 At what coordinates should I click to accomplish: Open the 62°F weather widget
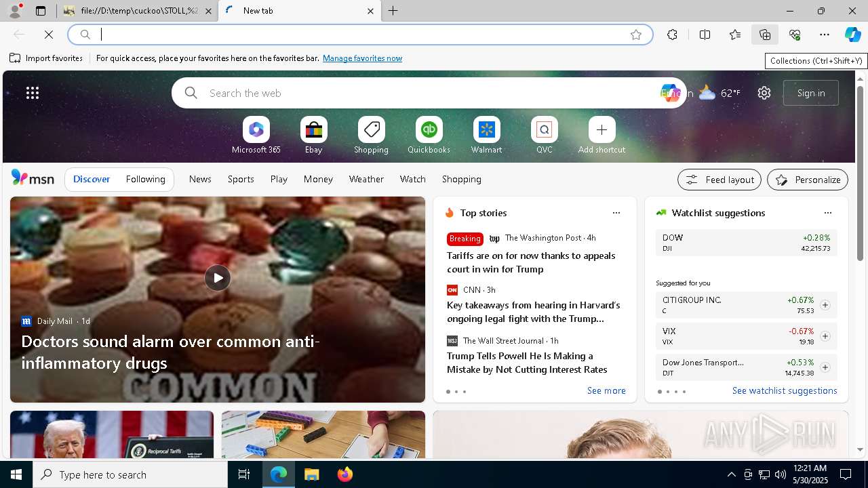pyautogui.click(x=719, y=93)
